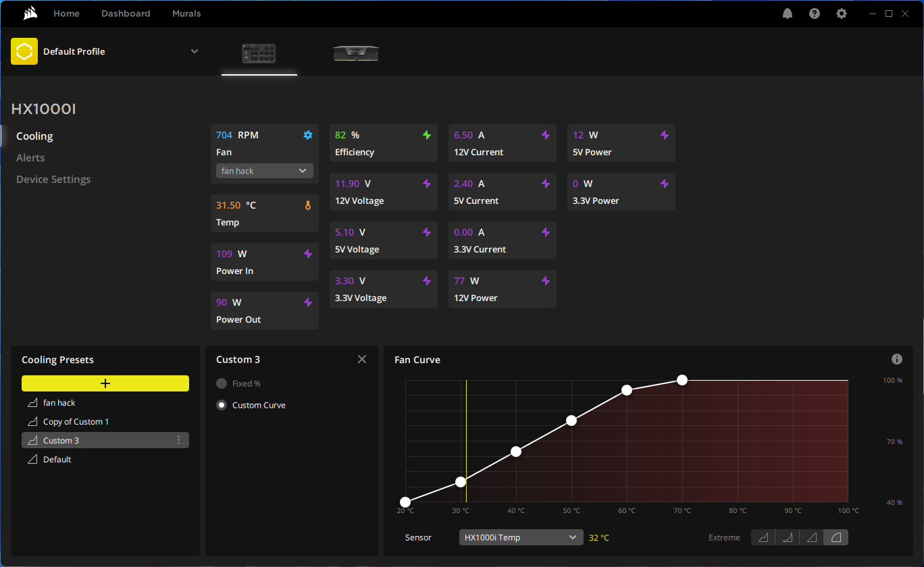Click the yellow Default Profile hexagon icon
This screenshot has width=924, height=567.
click(x=24, y=51)
